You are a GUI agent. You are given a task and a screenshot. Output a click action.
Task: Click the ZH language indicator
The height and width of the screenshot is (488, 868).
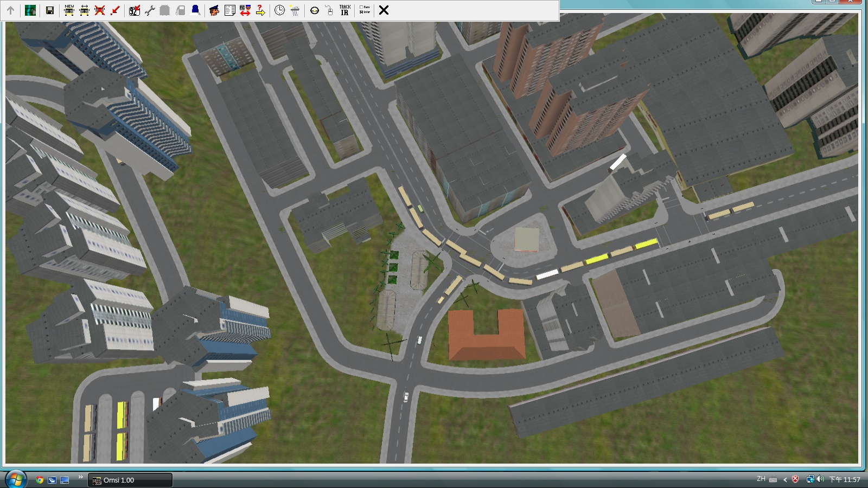coord(761,479)
